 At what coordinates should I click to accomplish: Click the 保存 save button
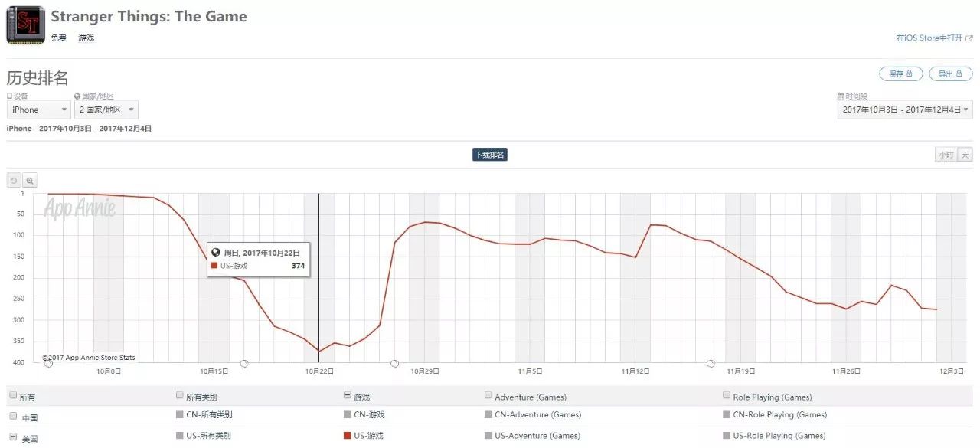point(900,74)
